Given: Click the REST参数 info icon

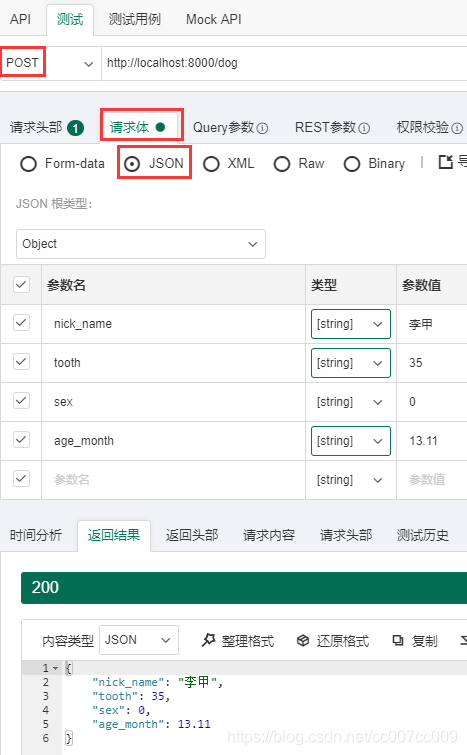Looking at the screenshot, I should [364, 128].
